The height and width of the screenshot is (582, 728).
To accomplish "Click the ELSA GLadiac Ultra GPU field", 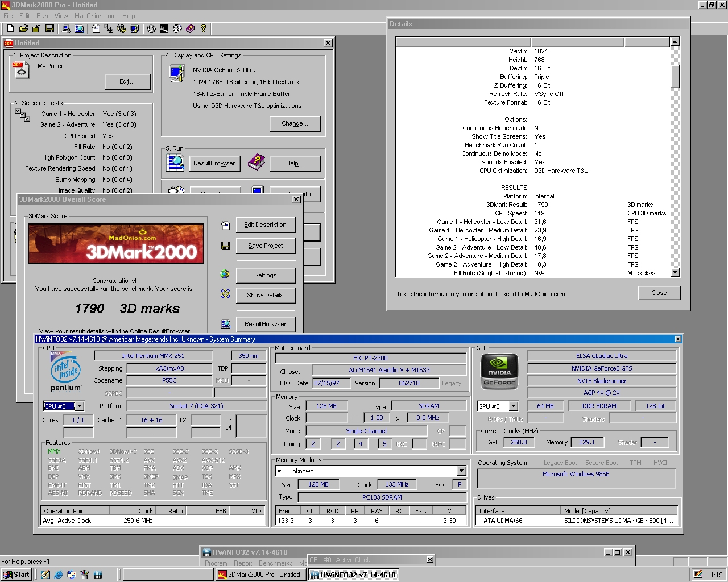I will [x=602, y=356].
